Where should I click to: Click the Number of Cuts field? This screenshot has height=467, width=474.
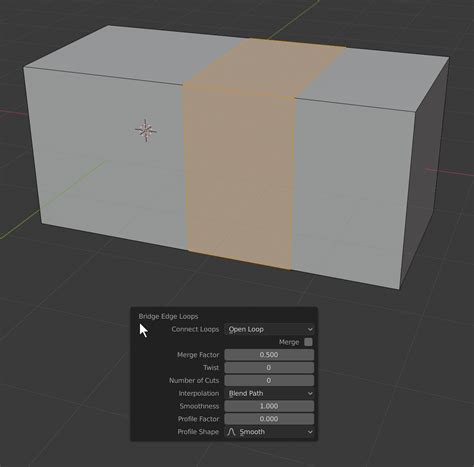[269, 380]
